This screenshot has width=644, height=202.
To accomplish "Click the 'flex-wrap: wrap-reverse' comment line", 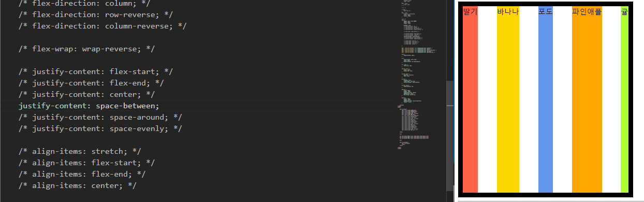I will (86, 49).
